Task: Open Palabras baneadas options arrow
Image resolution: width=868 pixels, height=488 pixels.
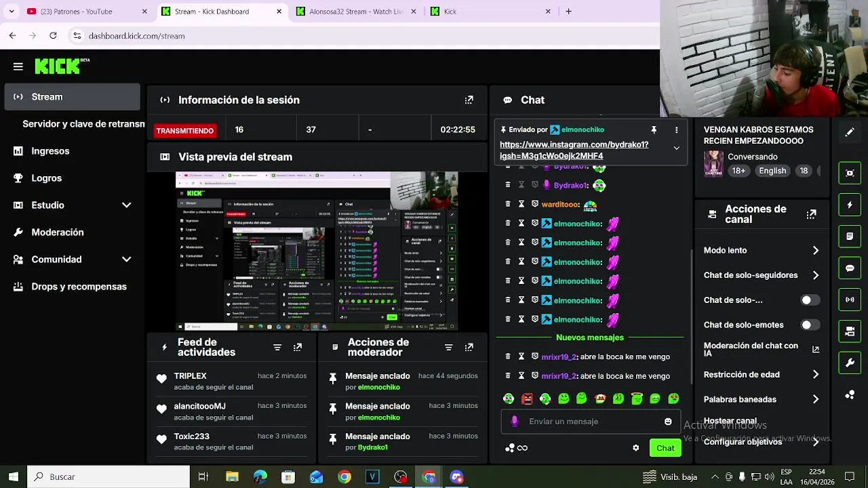Action: (815, 400)
